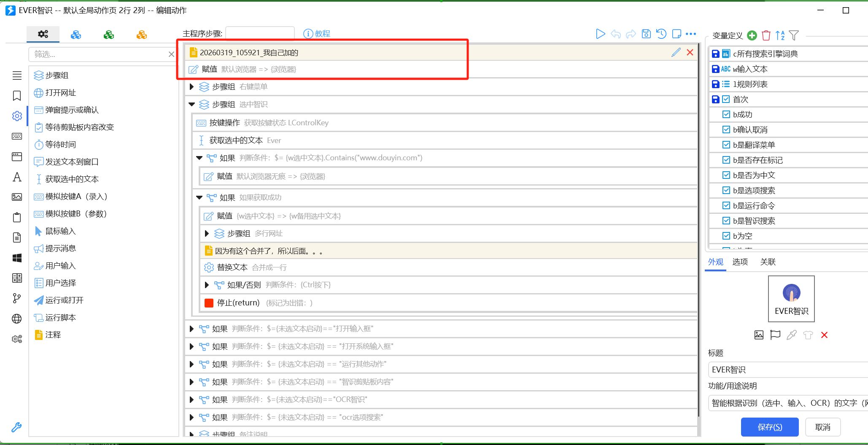Open the clipboard category in sidebar

point(17,217)
